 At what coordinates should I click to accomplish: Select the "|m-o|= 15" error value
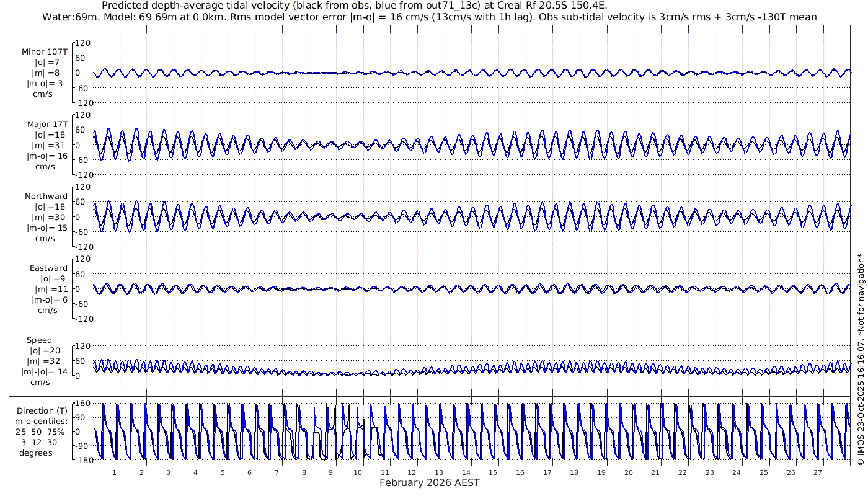(47, 228)
